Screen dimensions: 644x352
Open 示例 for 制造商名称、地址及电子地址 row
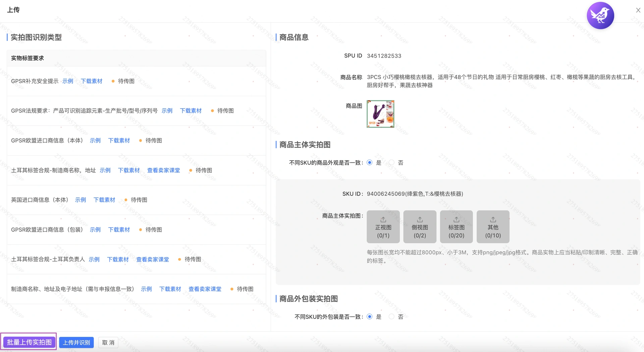click(147, 289)
